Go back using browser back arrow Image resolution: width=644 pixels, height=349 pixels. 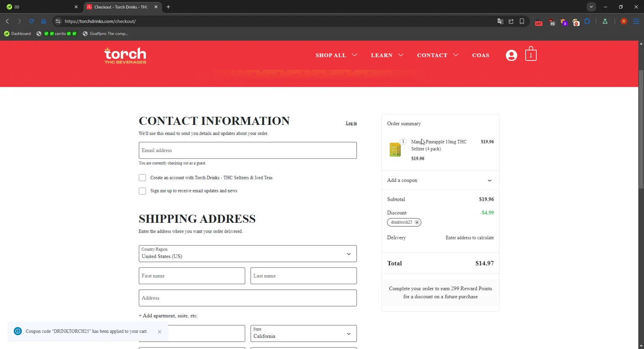[7, 21]
